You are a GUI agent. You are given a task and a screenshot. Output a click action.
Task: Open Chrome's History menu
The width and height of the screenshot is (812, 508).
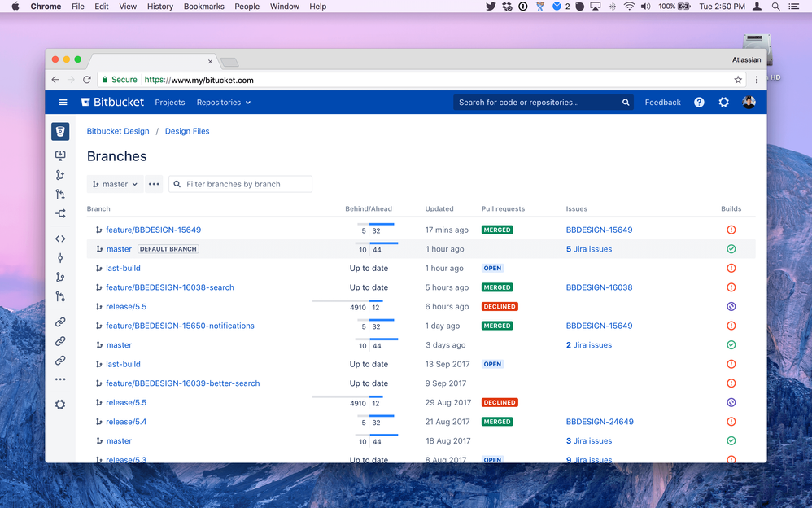(x=160, y=7)
